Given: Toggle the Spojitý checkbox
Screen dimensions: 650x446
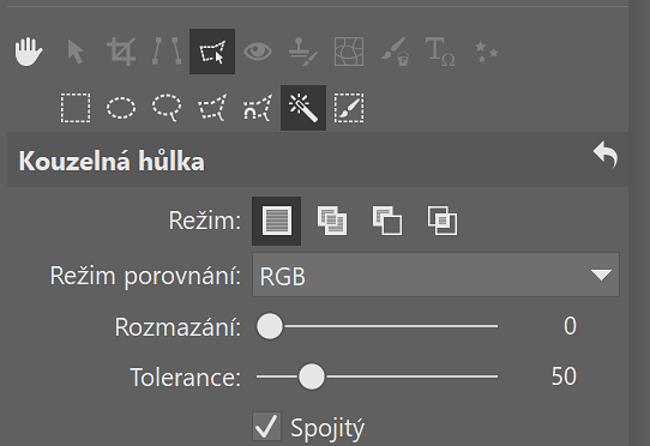Looking at the screenshot, I should 267,426.
